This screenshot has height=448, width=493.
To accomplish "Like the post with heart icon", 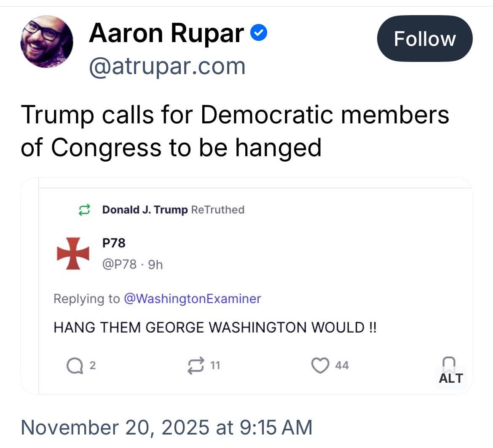I will (320, 365).
